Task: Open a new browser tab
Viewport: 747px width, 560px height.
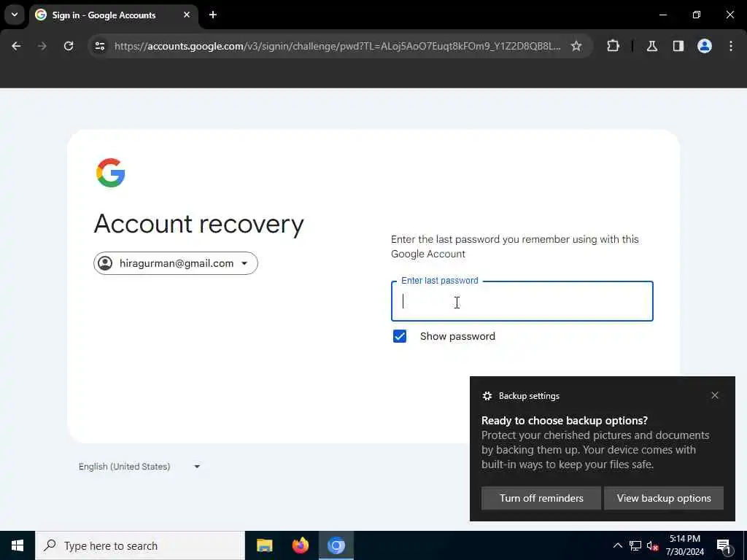Action: [x=213, y=15]
